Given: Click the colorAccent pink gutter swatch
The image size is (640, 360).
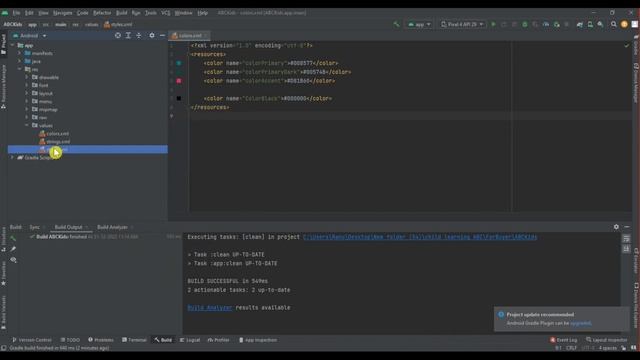Looking at the screenshot, I should 179,81.
